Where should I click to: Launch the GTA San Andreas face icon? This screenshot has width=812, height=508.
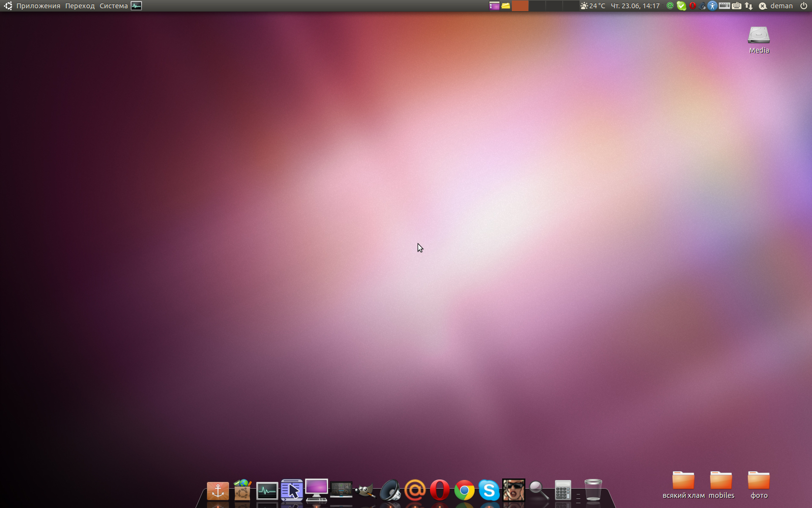(x=513, y=490)
